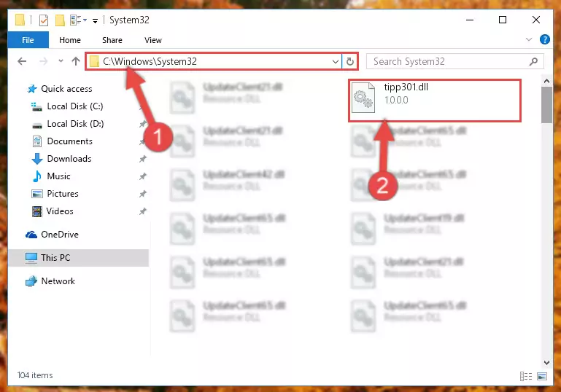Click the Pictures icon in sidebar

[37, 194]
